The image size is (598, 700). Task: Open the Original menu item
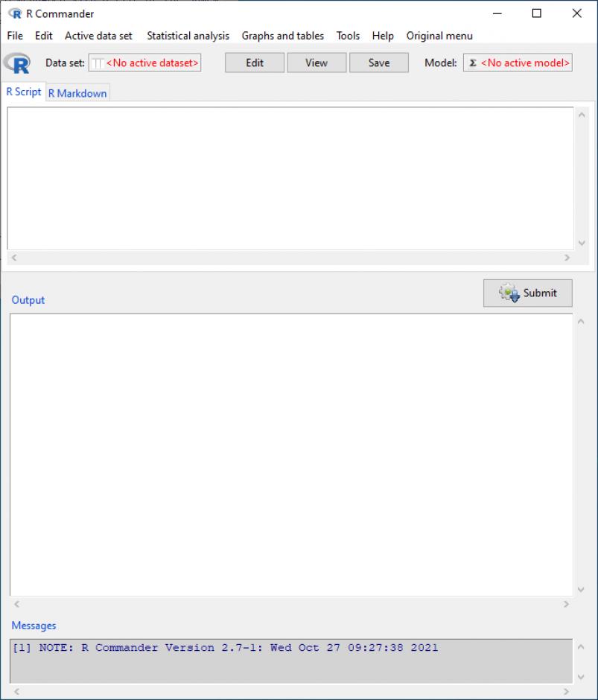coord(439,36)
